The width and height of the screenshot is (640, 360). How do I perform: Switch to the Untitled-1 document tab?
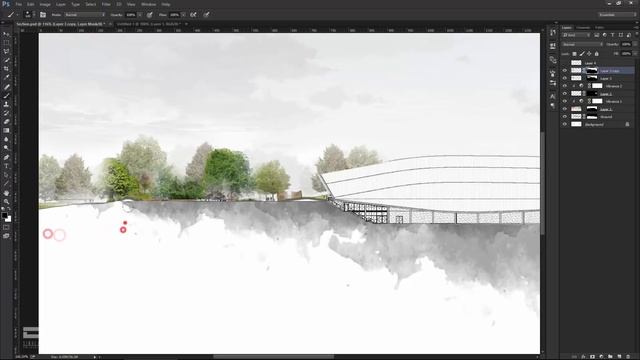(x=149, y=24)
